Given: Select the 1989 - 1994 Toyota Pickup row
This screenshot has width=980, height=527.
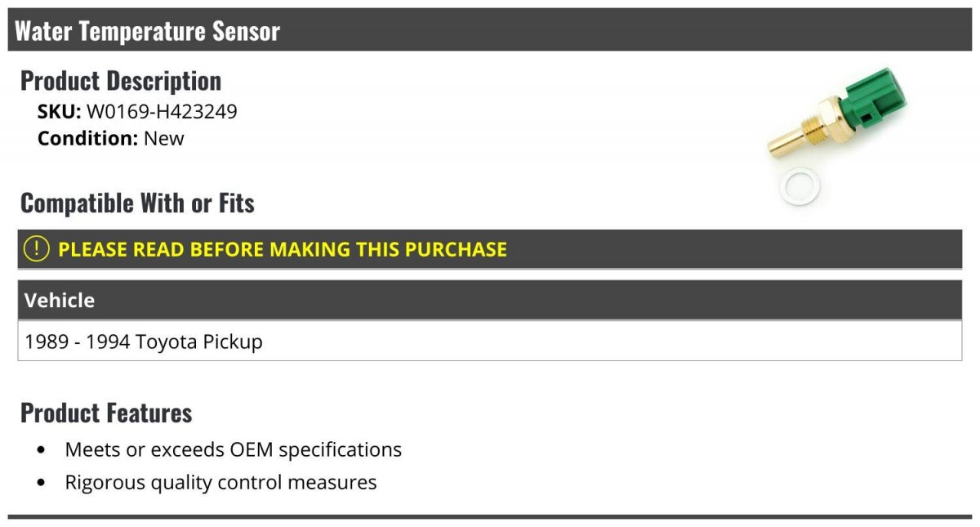Looking at the screenshot, I should tap(490, 341).
